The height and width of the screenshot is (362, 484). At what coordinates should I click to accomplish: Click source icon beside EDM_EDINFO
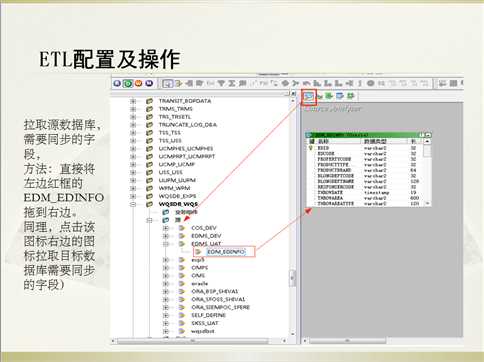point(198,252)
